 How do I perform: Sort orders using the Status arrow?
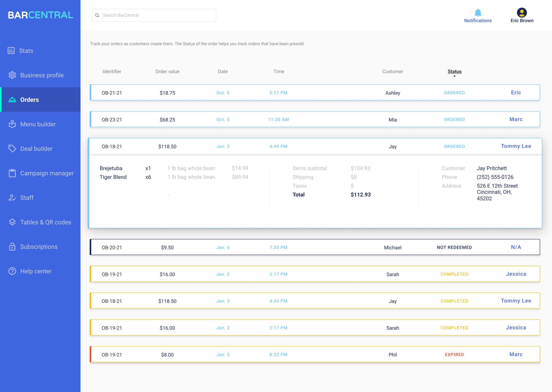454,76
